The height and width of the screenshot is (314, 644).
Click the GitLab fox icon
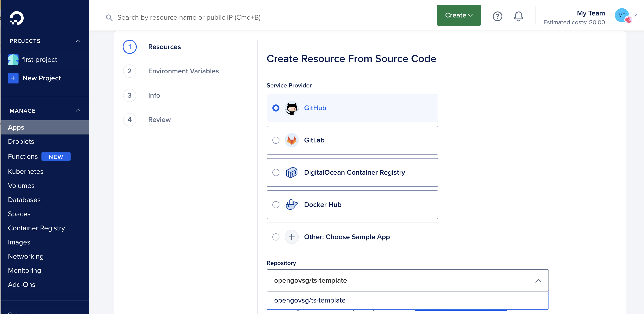tap(292, 140)
